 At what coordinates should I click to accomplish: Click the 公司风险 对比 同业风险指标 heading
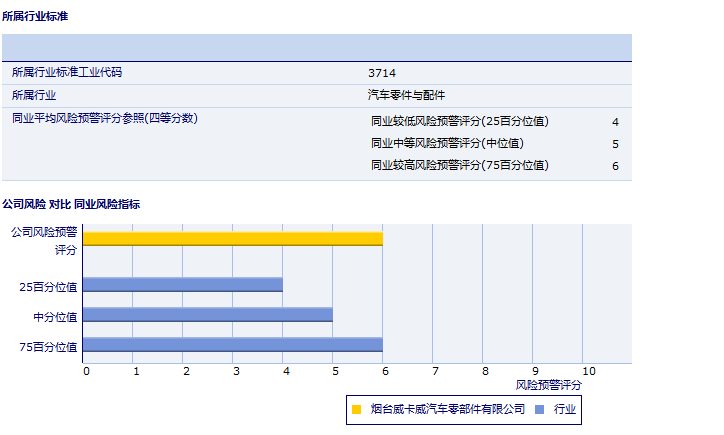pos(71,204)
